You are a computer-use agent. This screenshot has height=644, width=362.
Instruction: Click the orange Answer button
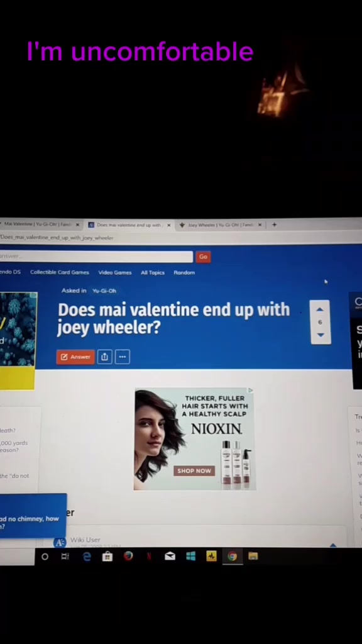tap(75, 357)
